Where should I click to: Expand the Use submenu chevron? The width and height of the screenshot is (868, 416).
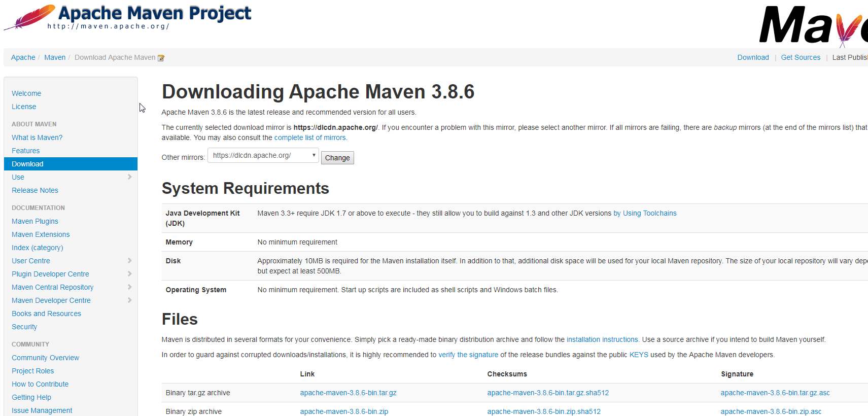[x=129, y=177]
